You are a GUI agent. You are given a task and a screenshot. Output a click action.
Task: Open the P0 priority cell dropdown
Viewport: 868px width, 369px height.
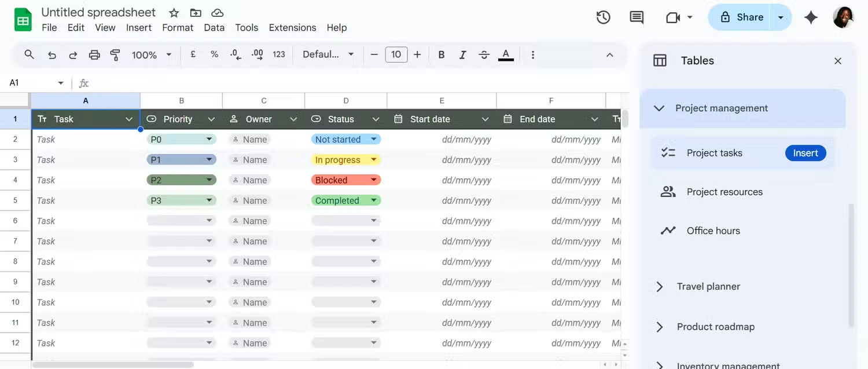210,139
